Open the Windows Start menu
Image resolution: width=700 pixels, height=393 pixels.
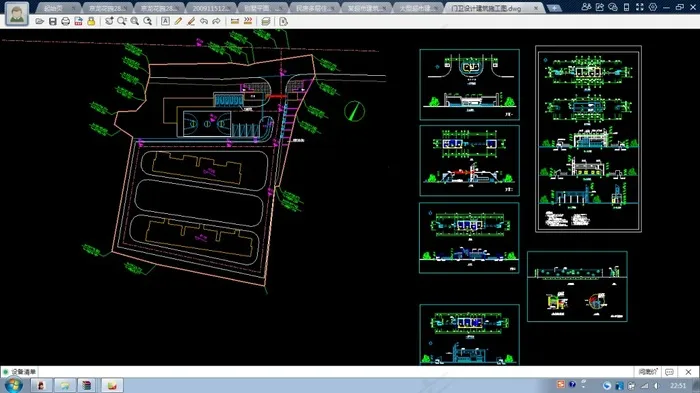click(13, 385)
